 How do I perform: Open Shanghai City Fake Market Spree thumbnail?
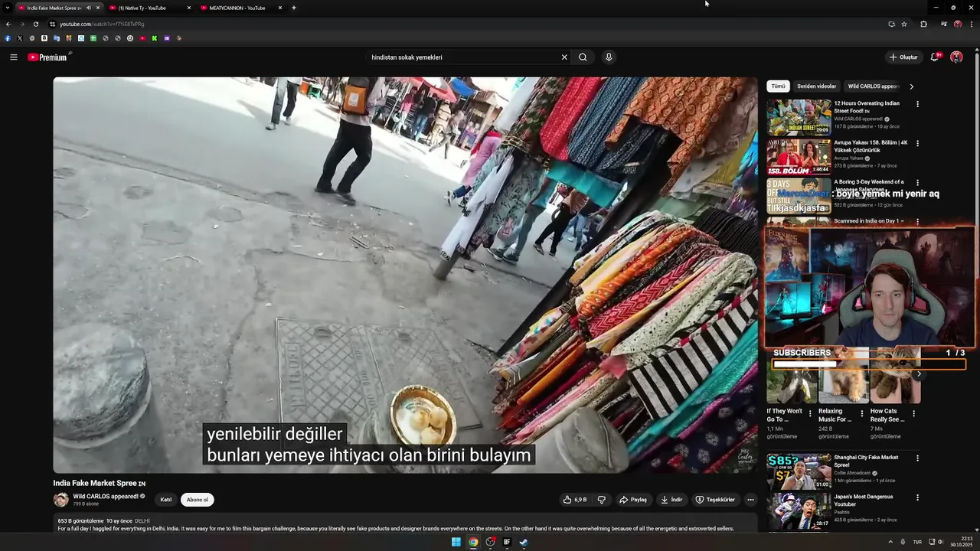click(x=799, y=471)
